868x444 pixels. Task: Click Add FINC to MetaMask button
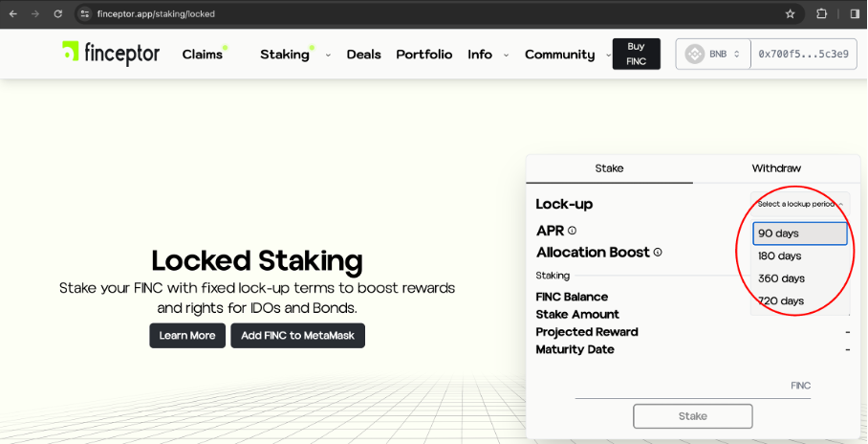point(297,336)
